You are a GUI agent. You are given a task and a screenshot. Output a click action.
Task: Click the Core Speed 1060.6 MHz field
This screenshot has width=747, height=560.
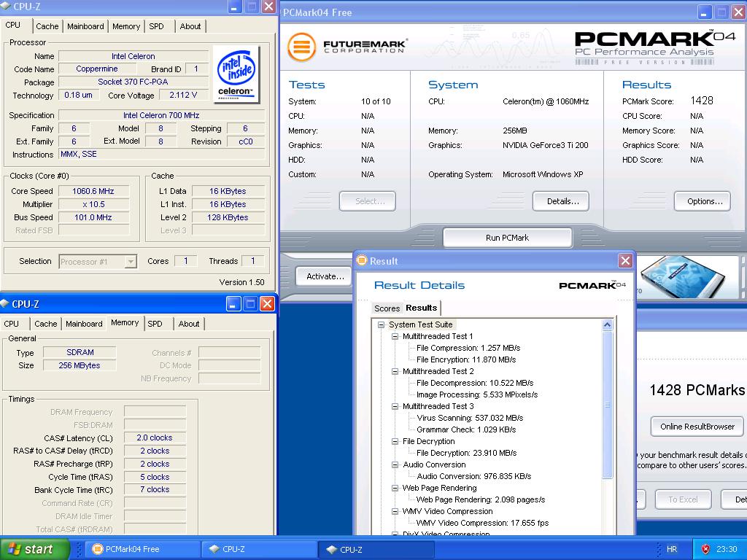[x=93, y=191]
